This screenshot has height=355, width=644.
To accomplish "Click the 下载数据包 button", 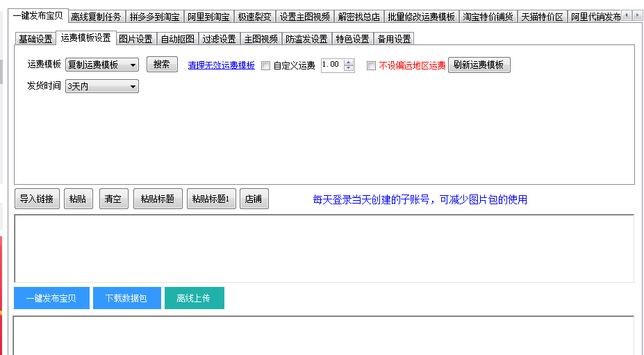I will (x=127, y=298).
